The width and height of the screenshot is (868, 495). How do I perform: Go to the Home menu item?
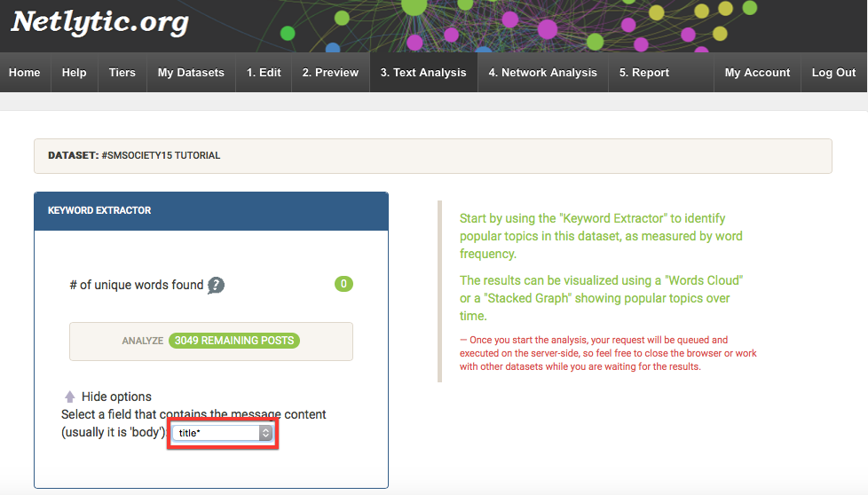coord(25,73)
